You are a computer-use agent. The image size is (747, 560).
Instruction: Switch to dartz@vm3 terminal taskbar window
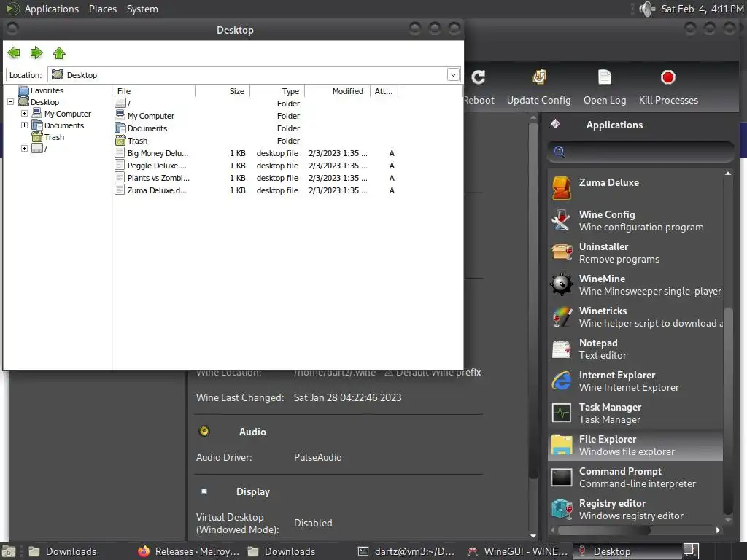coord(406,551)
